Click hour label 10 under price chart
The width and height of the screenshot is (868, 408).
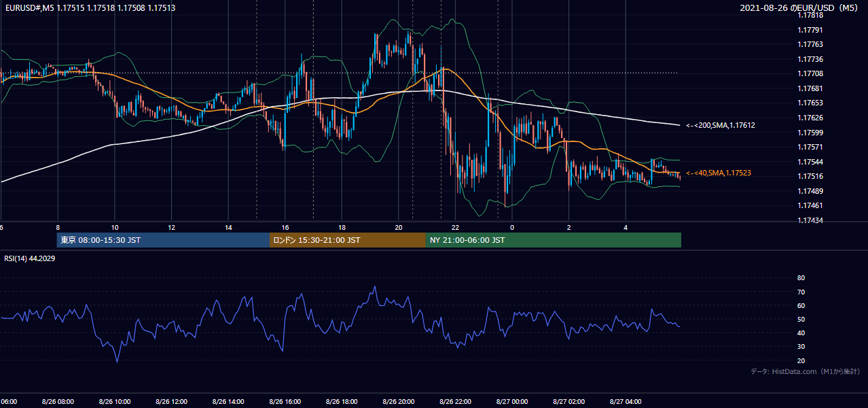click(x=115, y=227)
